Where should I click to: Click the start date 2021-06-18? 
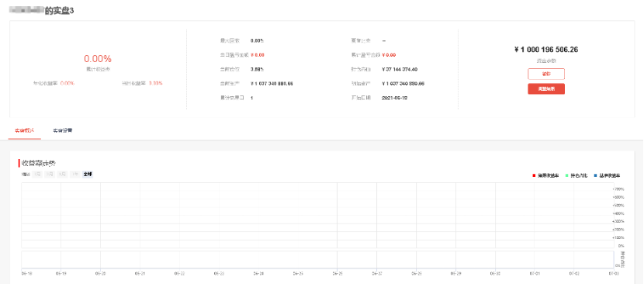pyautogui.click(x=394, y=99)
